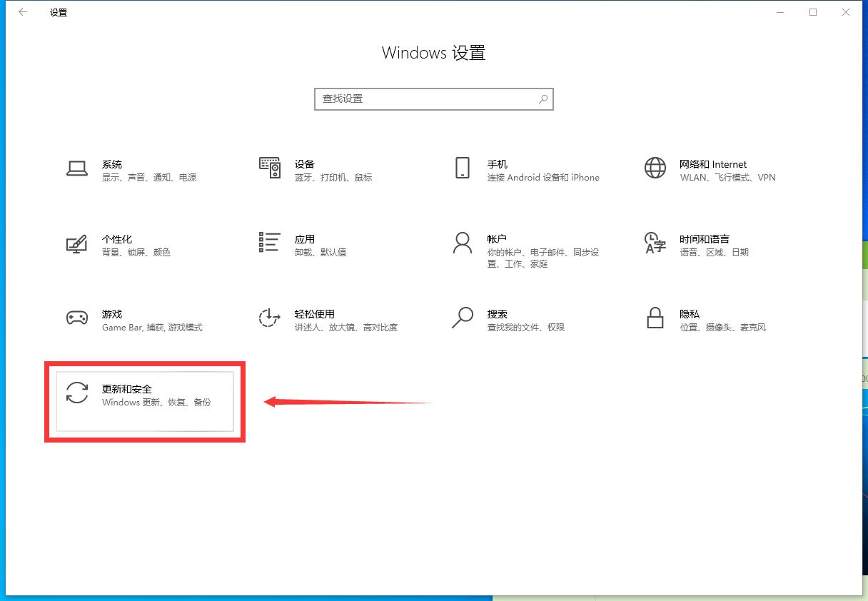Screen dimensions: 868x601
Task: Select the 应用 title text
Action: tap(305, 239)
